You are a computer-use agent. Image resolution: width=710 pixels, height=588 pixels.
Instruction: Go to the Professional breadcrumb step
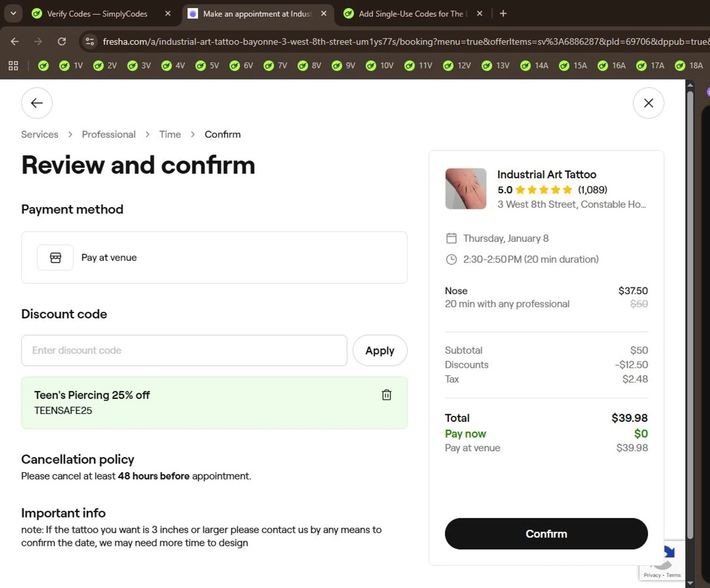point(109,134)
